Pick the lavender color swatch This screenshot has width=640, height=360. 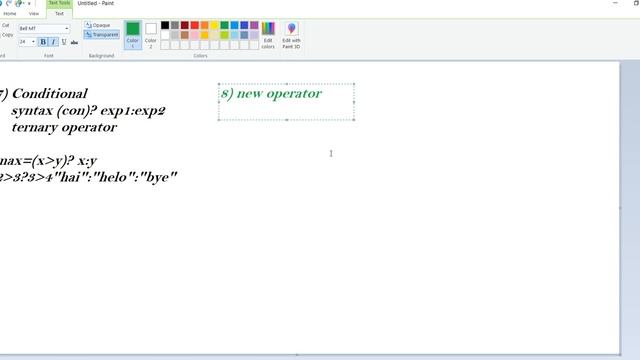254,35
